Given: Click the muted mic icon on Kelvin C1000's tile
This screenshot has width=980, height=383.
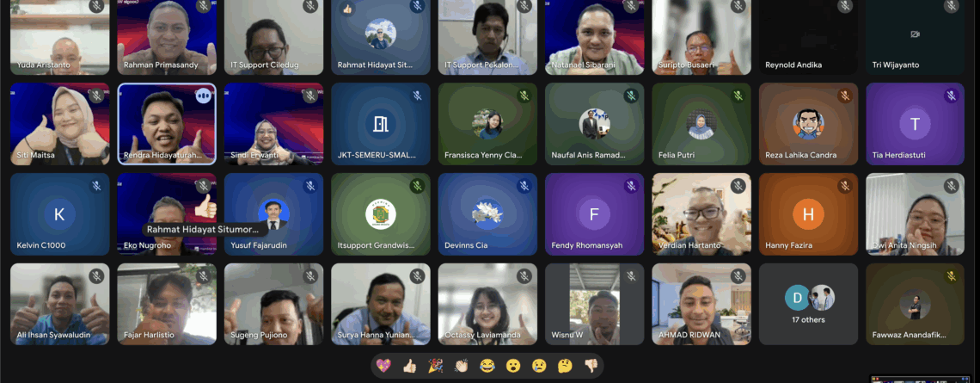Looking at the screenshot, I should [96, 186].
